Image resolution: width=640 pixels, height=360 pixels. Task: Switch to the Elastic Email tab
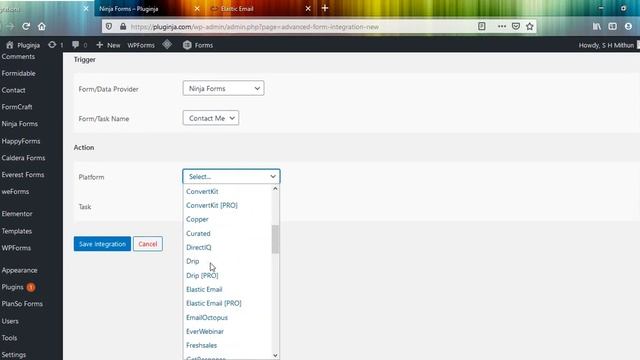pyautogui.click(x=260, y=9)
